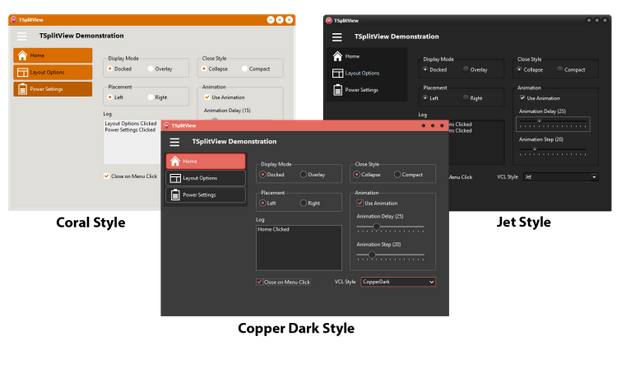Select Overlay display mode in Copper Dark window

313,175
